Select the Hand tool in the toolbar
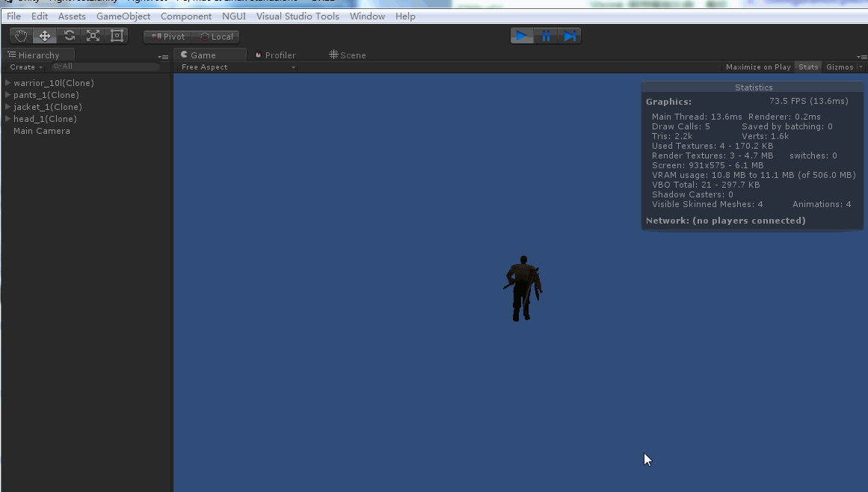 coord(19,35)
